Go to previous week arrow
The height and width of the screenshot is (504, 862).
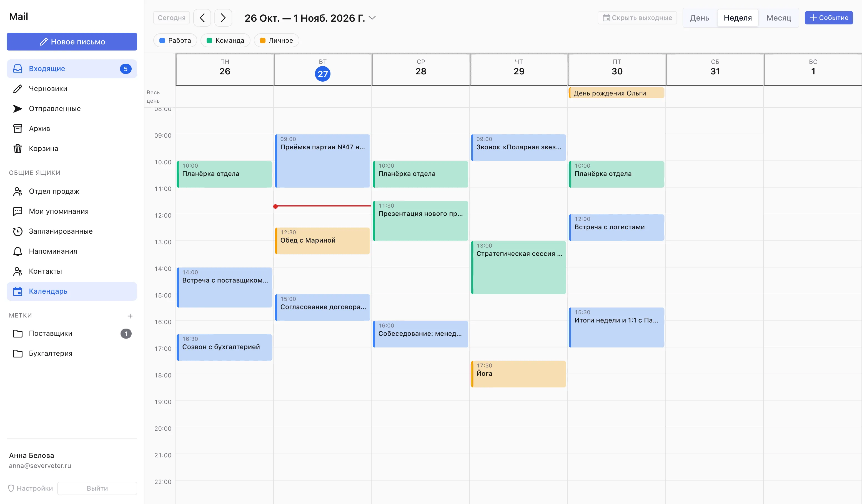pyautogui.click(x=202, y=18)
